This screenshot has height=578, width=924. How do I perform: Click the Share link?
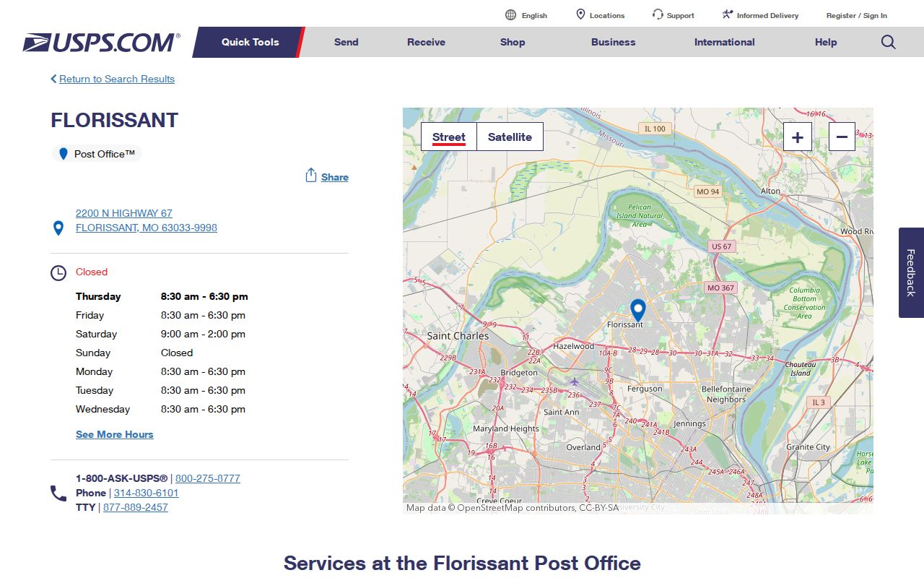pyautogui.click(x=335, y=177)
